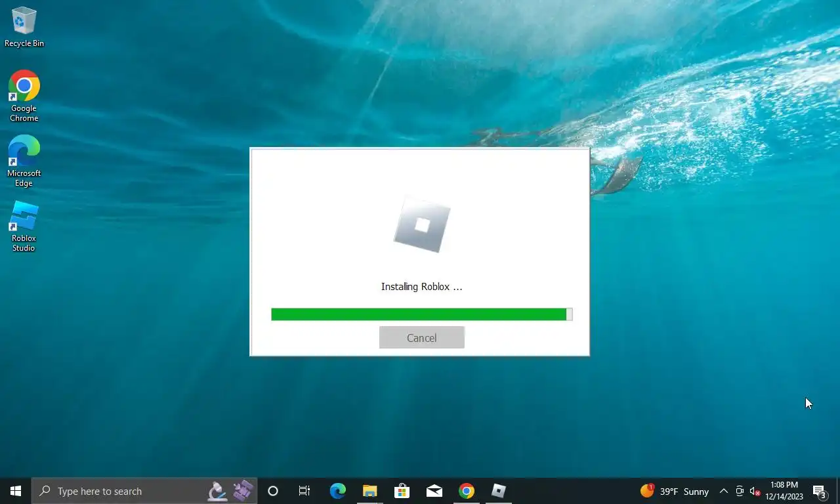Open the Recycle Bin desktop icon
The height and width of the screenshot is (504, 840).
[x=24, y=27]
